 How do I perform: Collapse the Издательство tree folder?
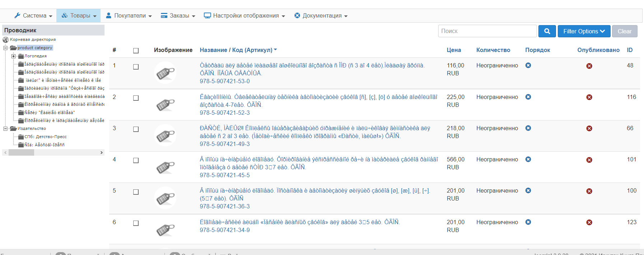click(5, 128)
